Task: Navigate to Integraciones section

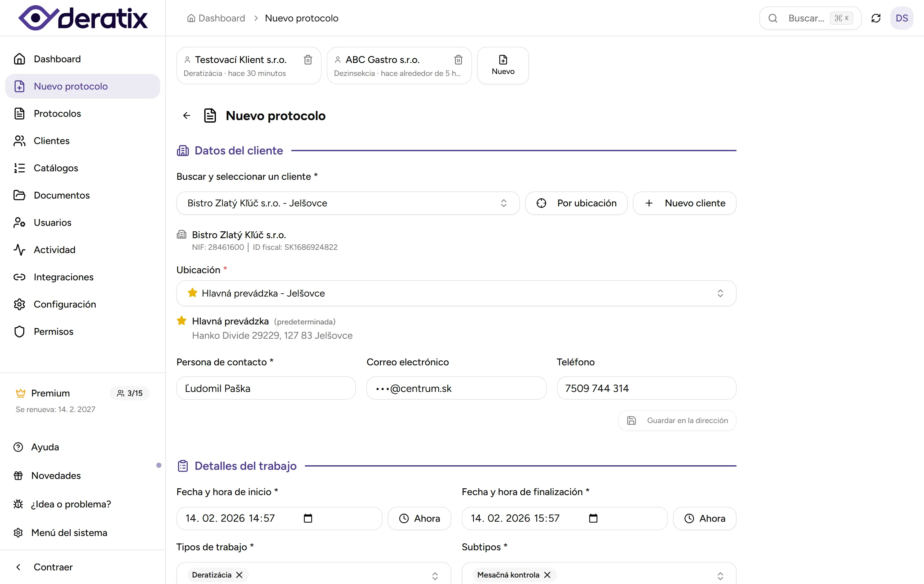Action: click(x=63, y=277)
